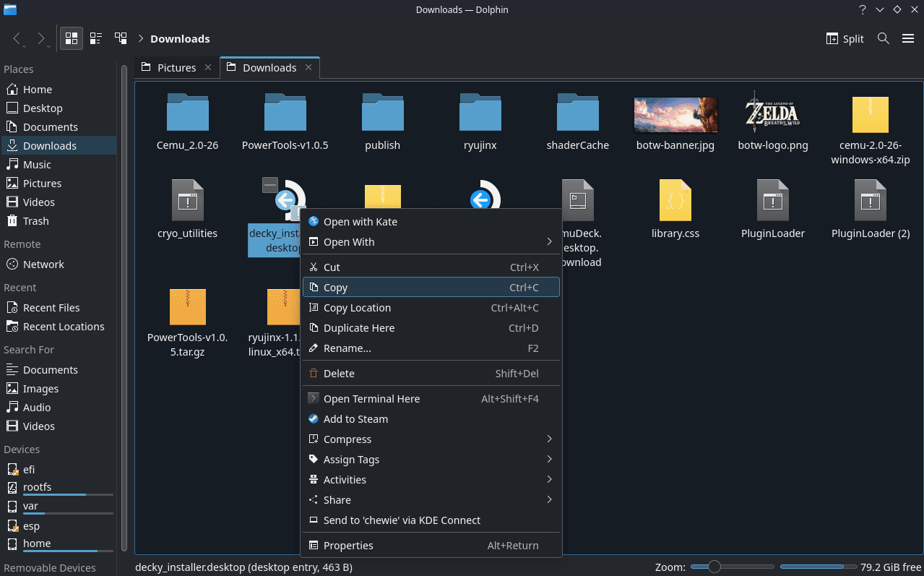Click the Split view button
The height and width of the screenshot is (576, 924).
point(845,38)
